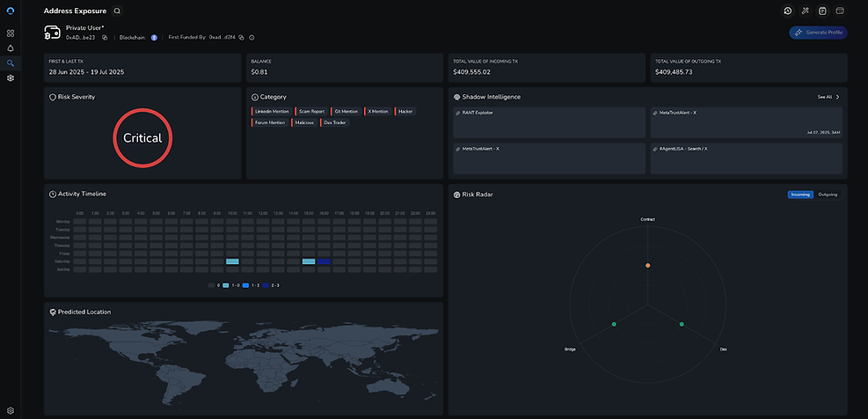Click the $409,555.02 incoming value
868x419 pixels.
(x=471, y=72)
